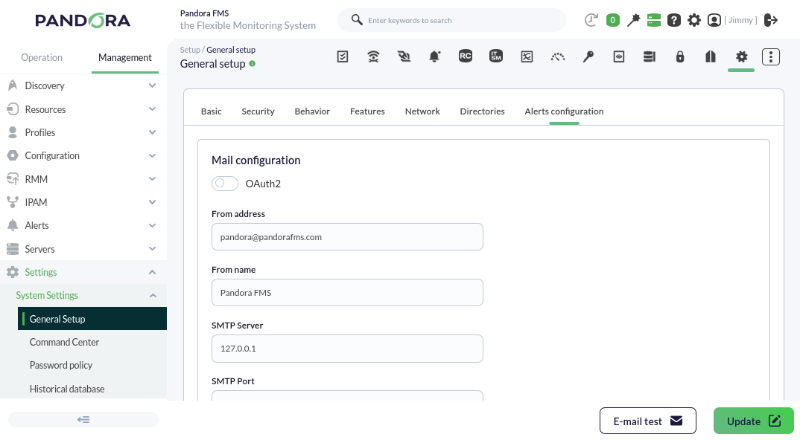
Task: Open the hand leaf setup icon
Action: point(404,57)
